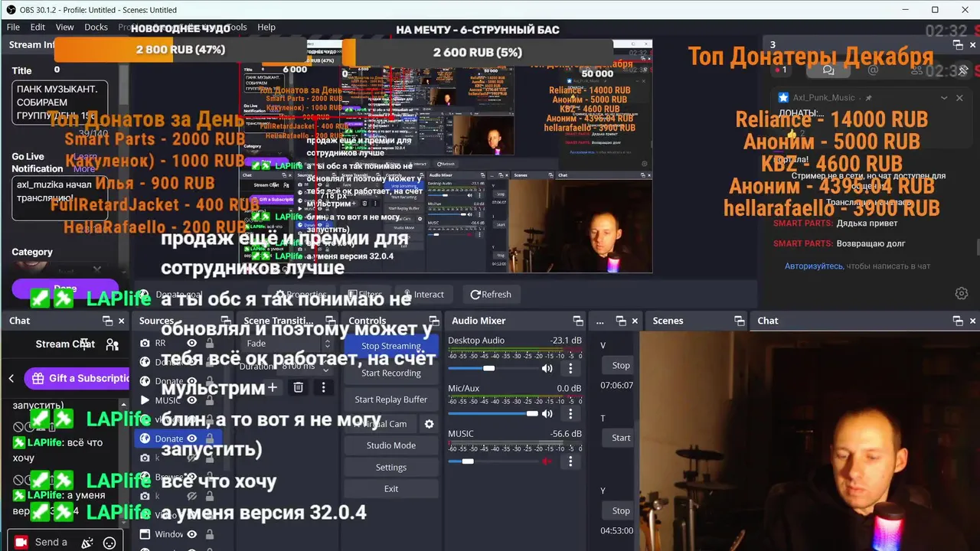The image size is (980, 551).
Task: Adjust the Desktop Audio volume slider
Action: point(492,368)
